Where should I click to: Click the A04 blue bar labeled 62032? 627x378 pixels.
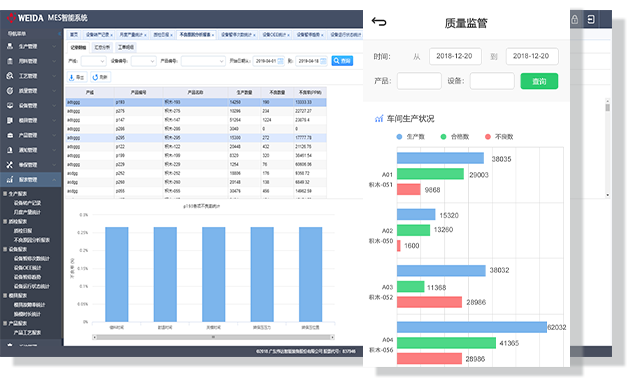pyautogui.click(x=472, y=327)
